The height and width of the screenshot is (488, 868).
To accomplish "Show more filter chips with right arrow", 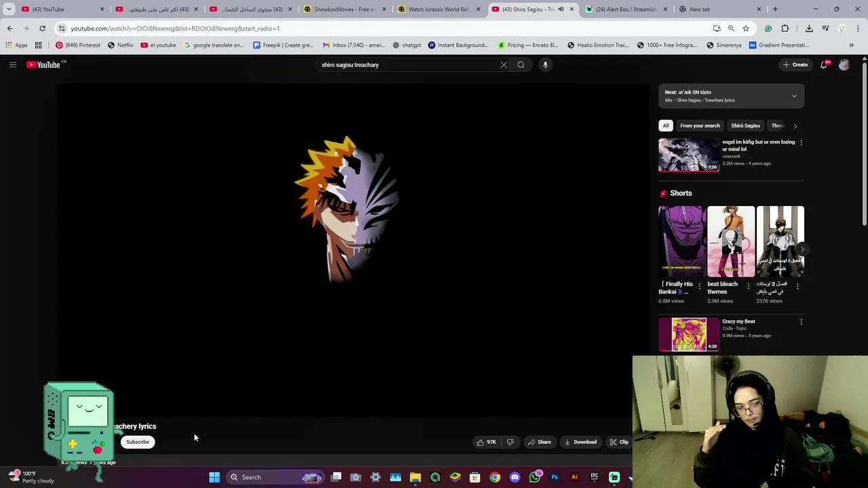I will [x=795, y=126].
